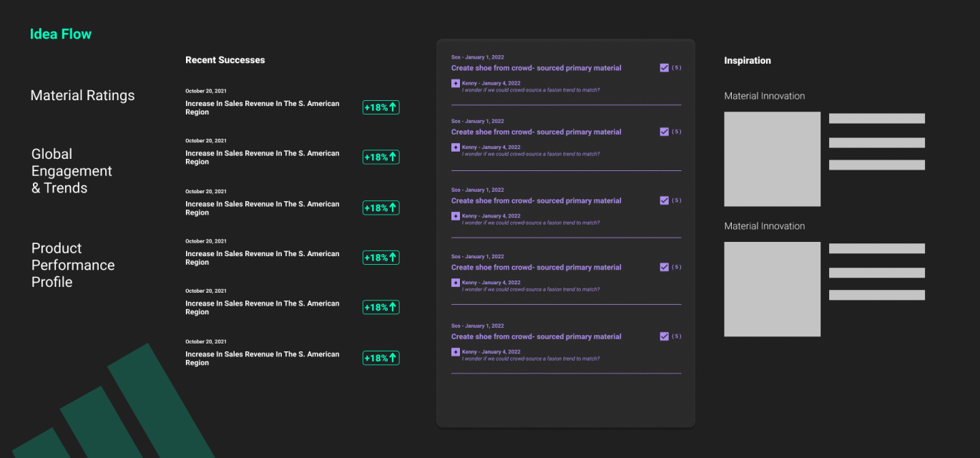
Task: Open the Material Ratings section
Action: pos(82,95)
